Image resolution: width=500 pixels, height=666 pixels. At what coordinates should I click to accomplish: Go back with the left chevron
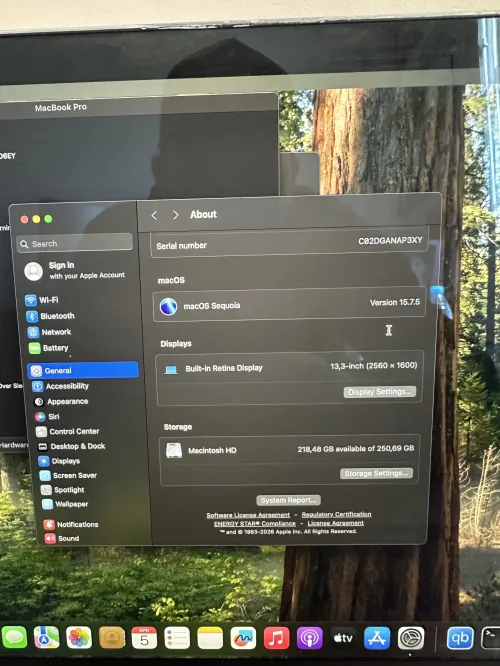(x=154, y=215)
